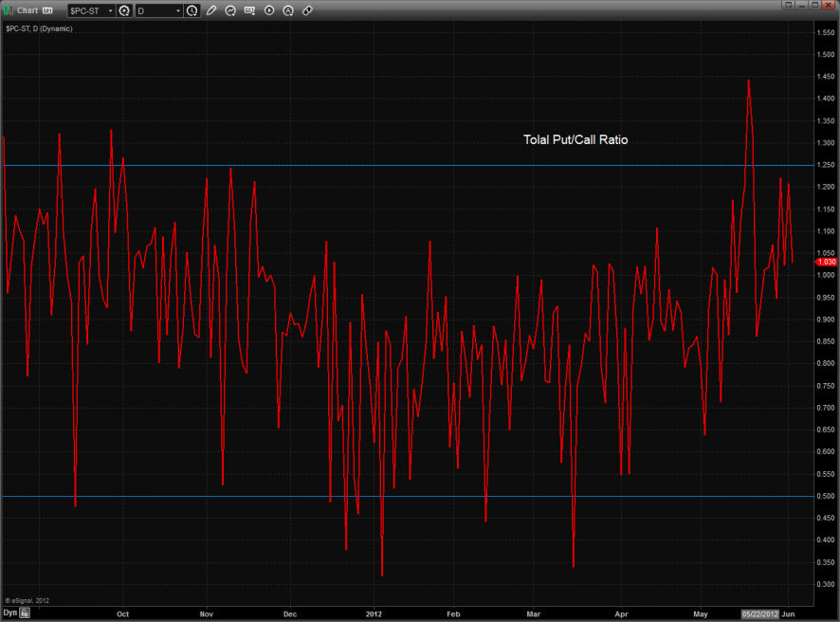
Task: Click the circled play button icon
Action: click(269, 10)
